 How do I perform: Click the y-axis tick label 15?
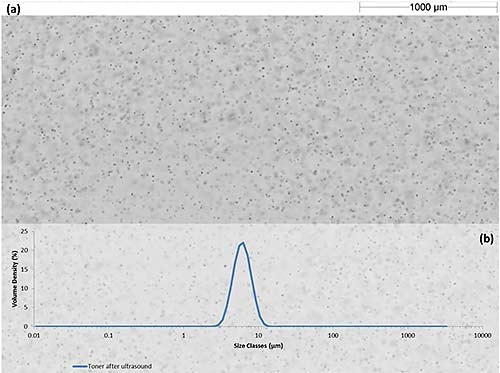24,269
